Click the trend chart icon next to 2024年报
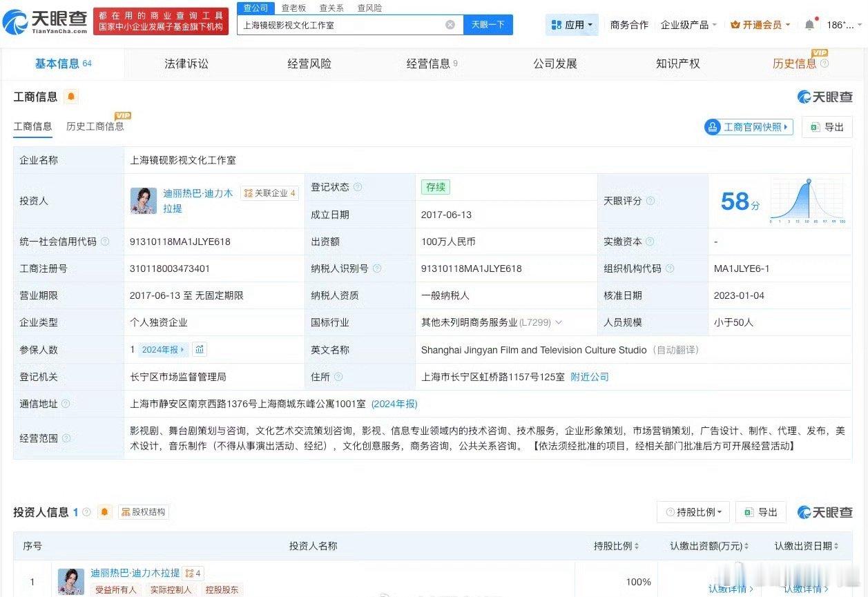868x597 pixels. [x=200, y=349]
